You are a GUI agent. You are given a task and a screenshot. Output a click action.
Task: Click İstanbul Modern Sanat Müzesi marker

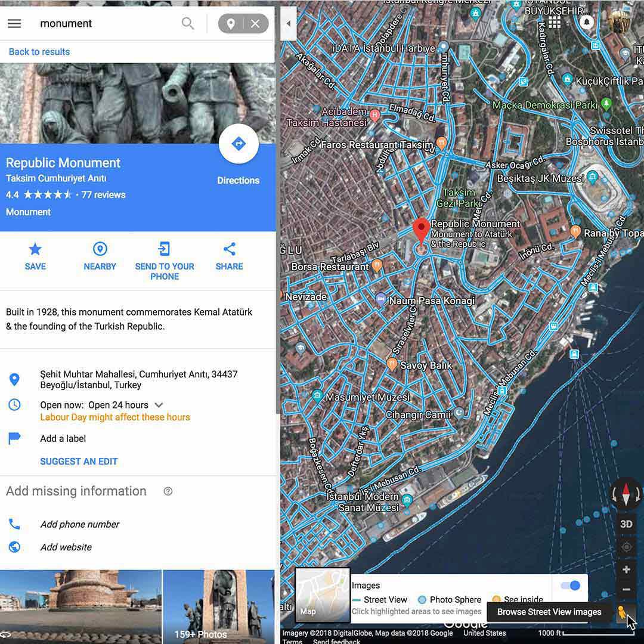tap(407, 500)
